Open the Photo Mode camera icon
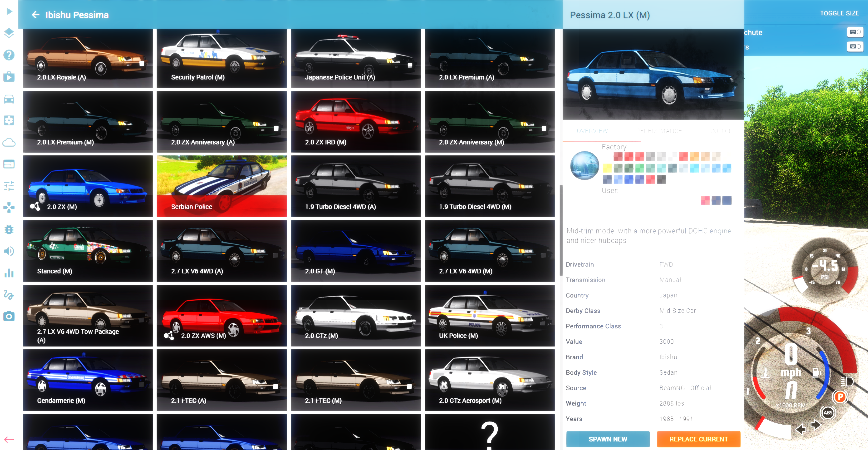 pos(9,316)
